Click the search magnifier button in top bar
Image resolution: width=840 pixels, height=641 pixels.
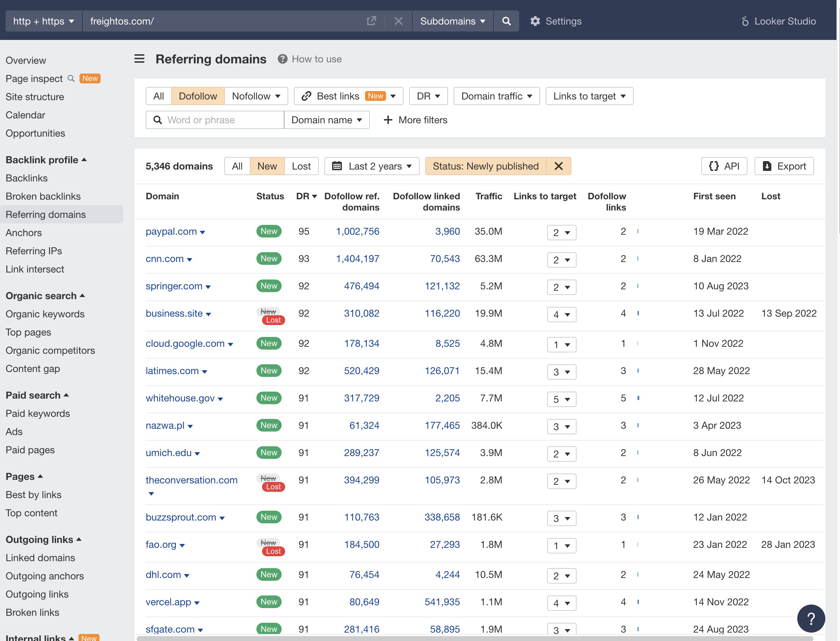[x=506, y=21]
